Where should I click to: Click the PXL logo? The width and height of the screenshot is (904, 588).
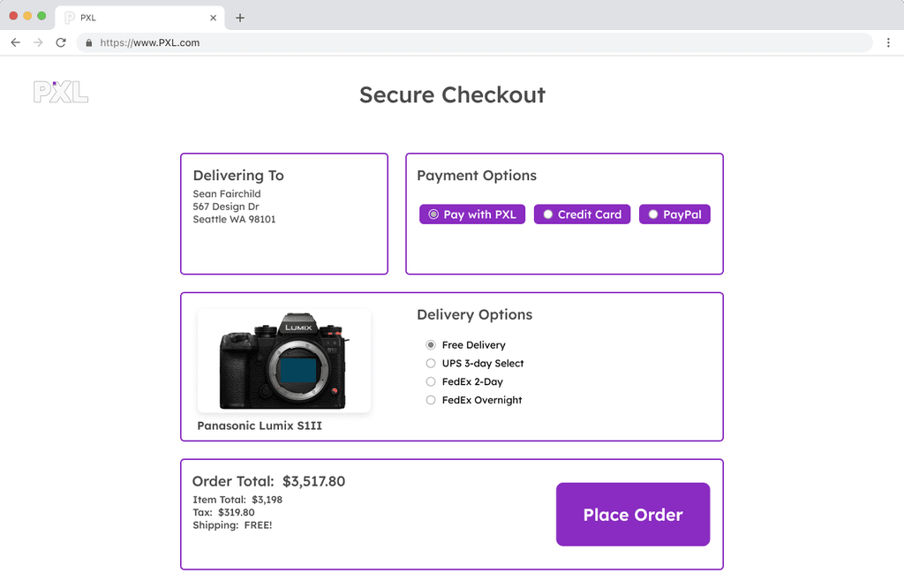tap(61, 92)
